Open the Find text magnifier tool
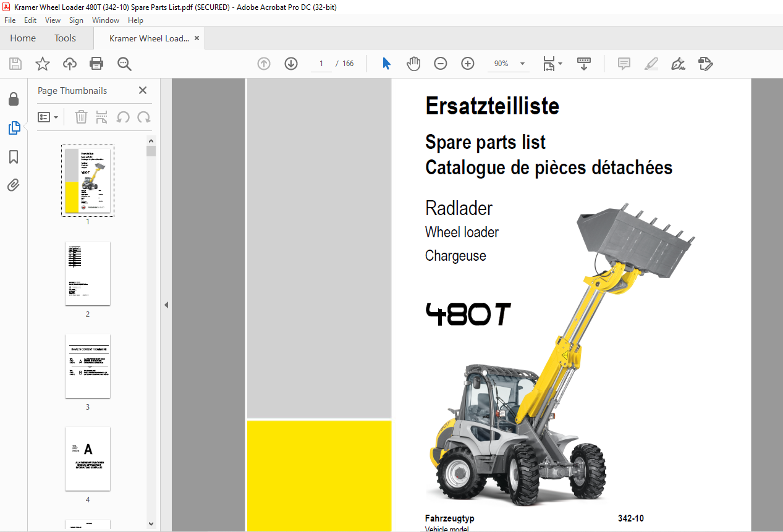Screen dimensions: 783x532 click(124, 64)
